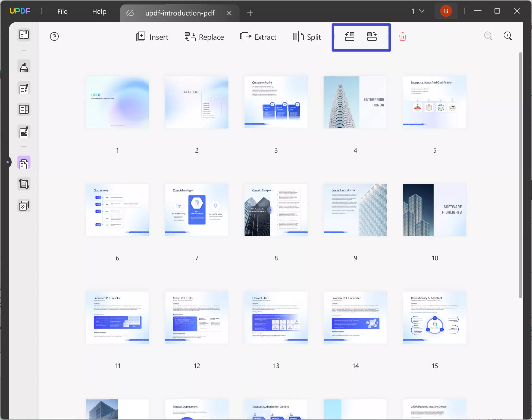
Task: Click the delete page trash icon
Action: coord(402,37)
